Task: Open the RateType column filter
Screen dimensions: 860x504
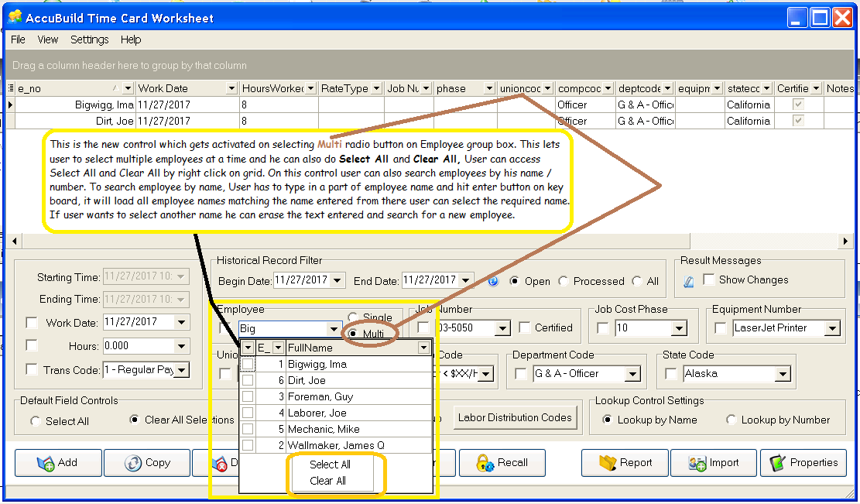Action: pos(376,87)
